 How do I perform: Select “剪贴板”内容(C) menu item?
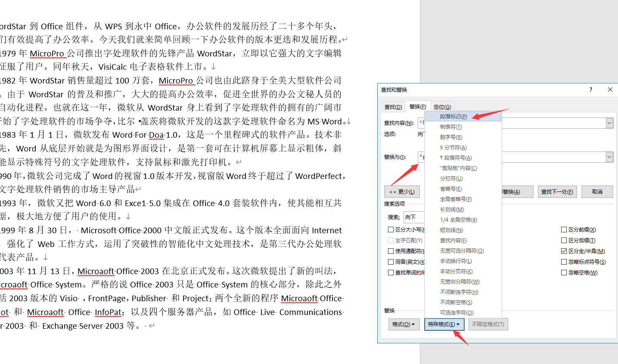point(463,168)
